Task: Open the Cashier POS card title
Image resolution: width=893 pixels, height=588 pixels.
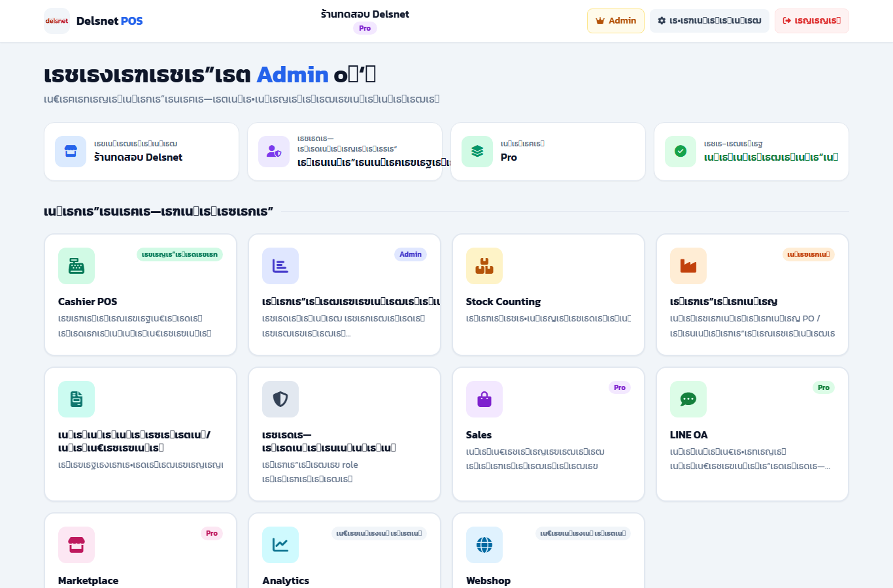Action: click(88, 302)
